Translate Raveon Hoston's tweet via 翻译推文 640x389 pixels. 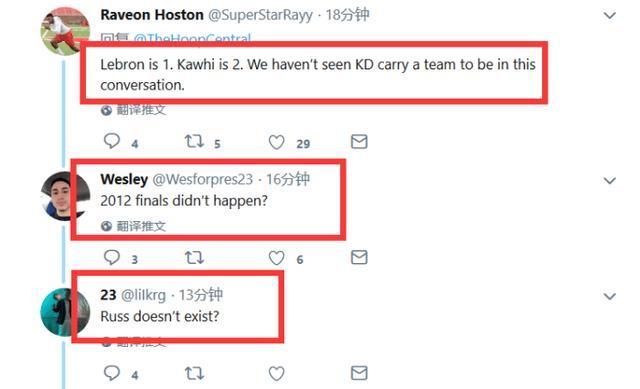(x=133, y=110)
